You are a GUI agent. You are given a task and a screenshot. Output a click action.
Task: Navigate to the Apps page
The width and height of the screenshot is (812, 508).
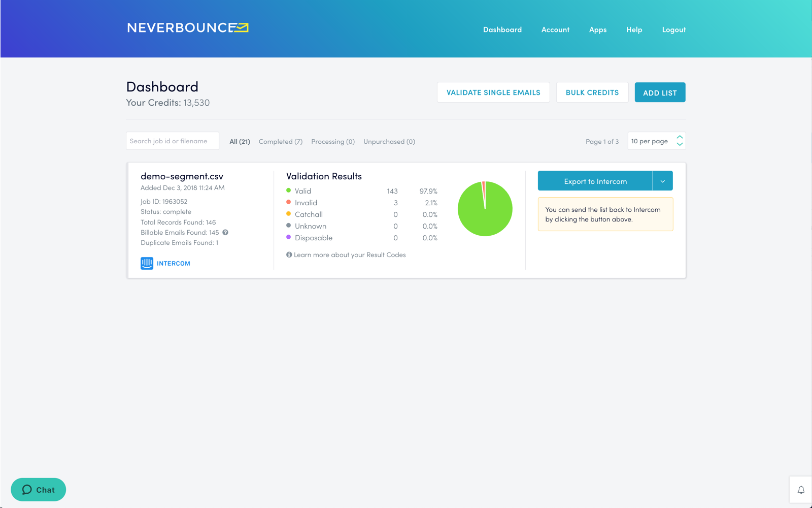click(x=598, y=29)
